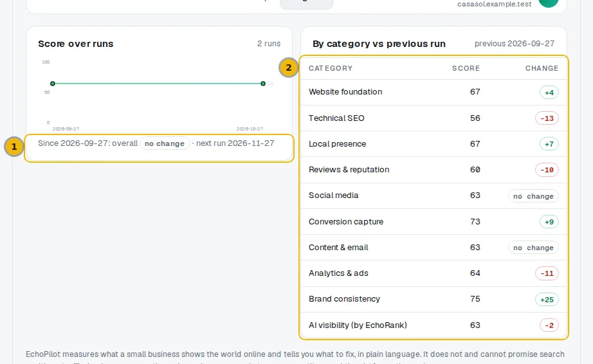Select the "Content & email" category name

point(338,248)
